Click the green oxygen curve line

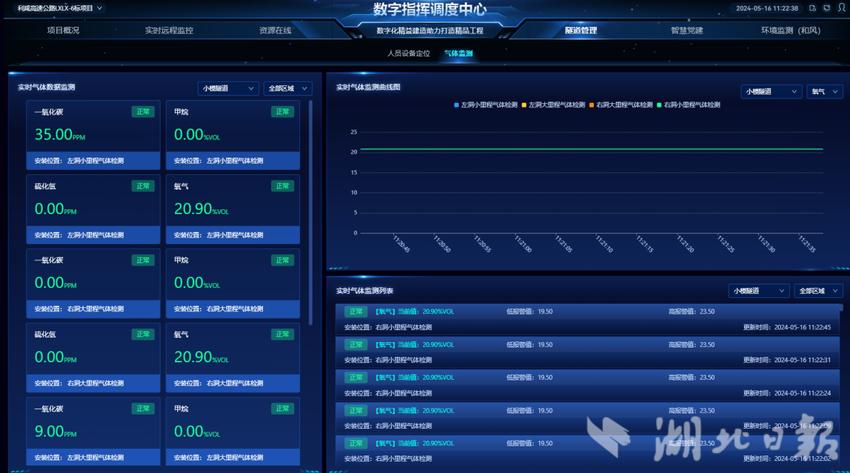tap(591, 149)
